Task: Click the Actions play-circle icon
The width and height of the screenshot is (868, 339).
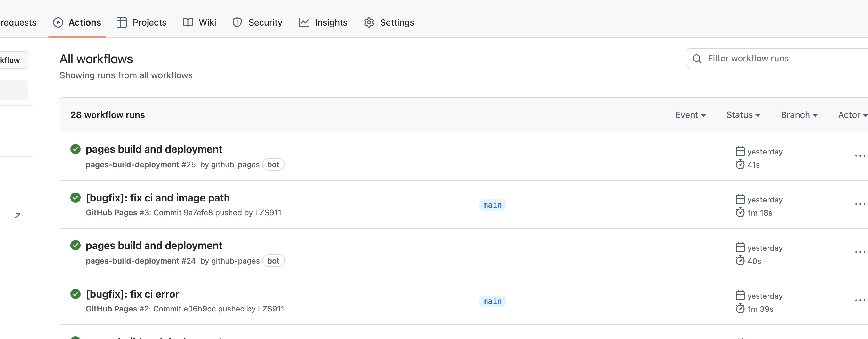Action: [x=58, y=22]
